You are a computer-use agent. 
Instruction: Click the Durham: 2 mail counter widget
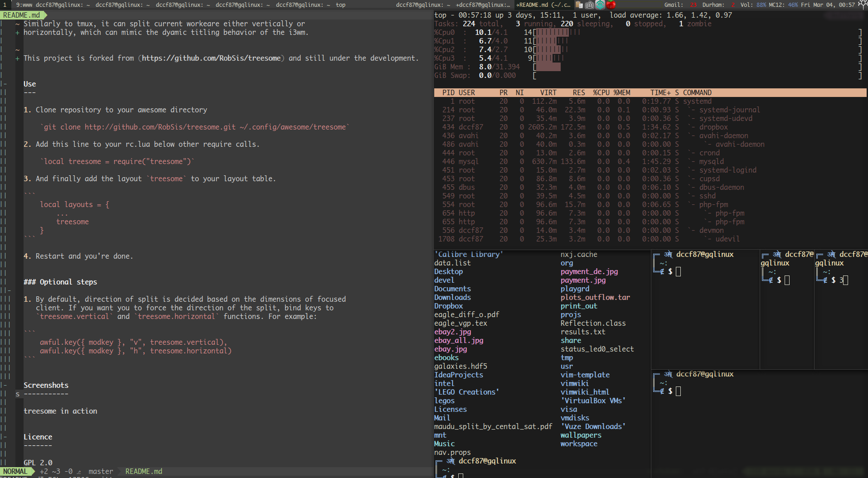click(718, 5)
